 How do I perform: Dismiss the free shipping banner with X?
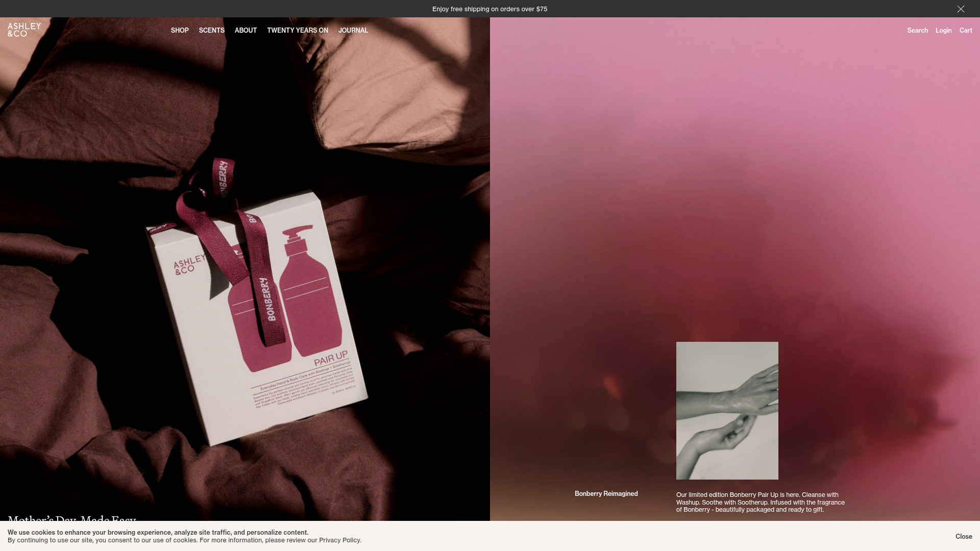[x=961, y=9]
